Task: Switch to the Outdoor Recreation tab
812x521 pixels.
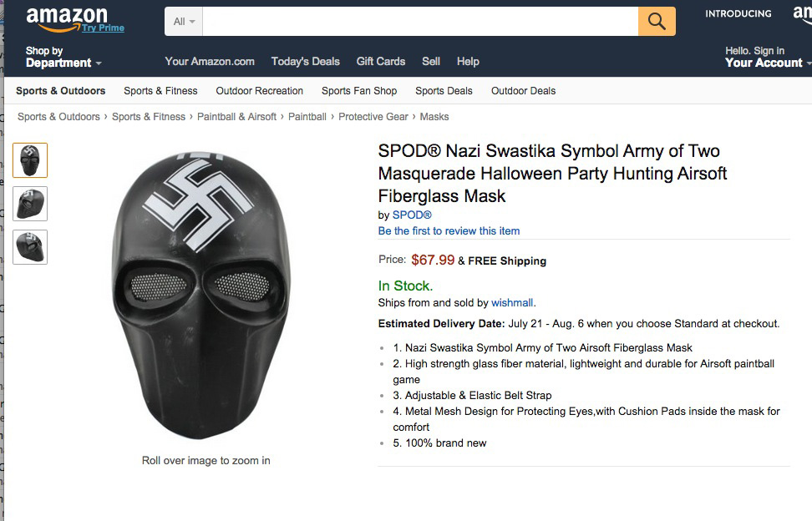Action: pyautogui.click(x=259, y=91)
